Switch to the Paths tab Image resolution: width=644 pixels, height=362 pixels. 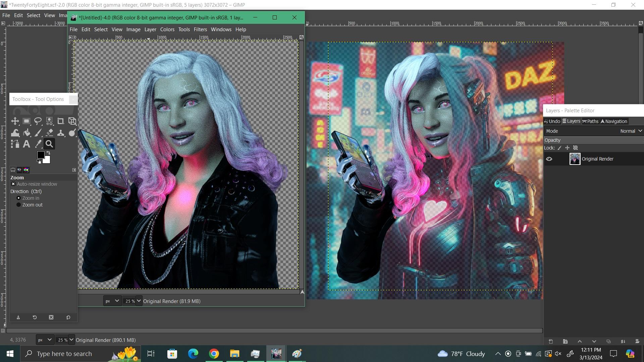[590, 121]
